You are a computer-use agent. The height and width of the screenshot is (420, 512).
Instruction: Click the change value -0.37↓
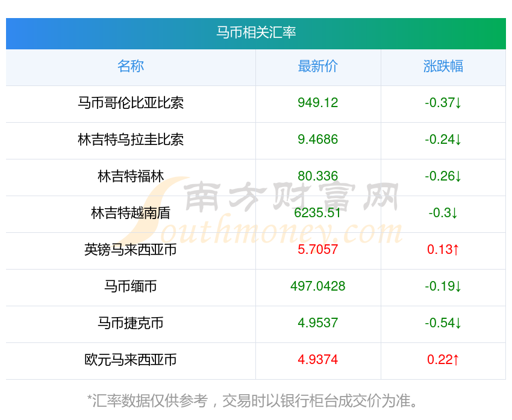443,103
